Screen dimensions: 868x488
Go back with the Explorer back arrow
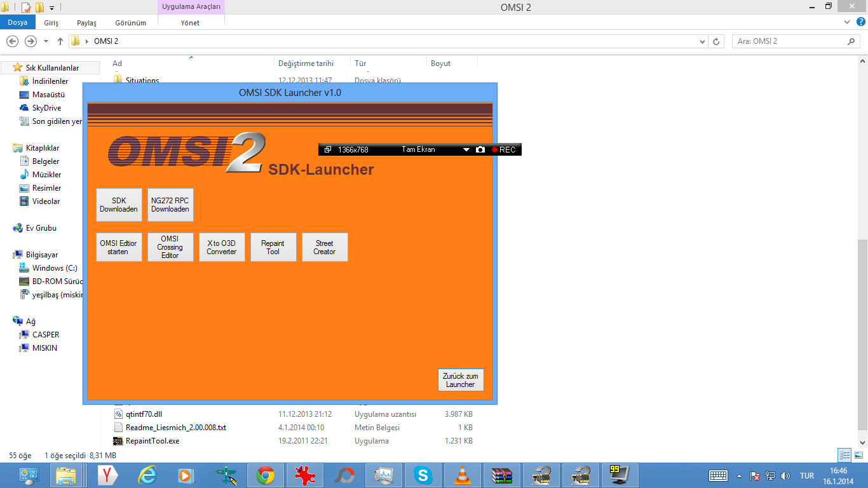coord(12,41)
